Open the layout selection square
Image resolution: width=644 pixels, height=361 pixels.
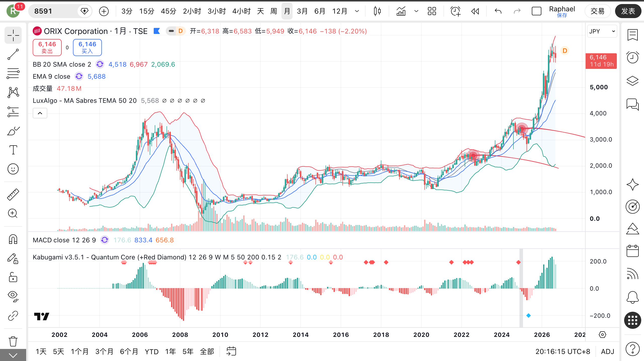(x=536, y=11)
